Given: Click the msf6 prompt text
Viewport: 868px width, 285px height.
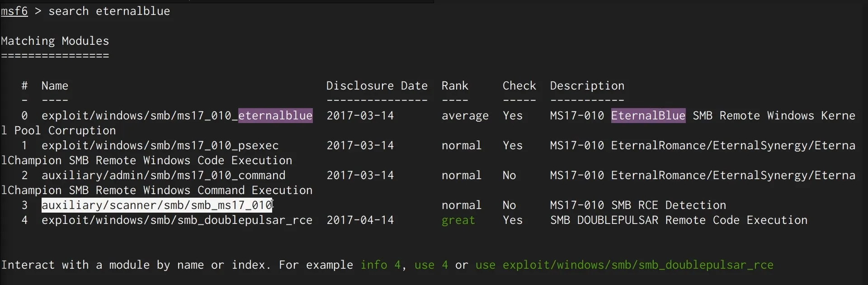Looking at the screenshot, I should click(14, 11).
